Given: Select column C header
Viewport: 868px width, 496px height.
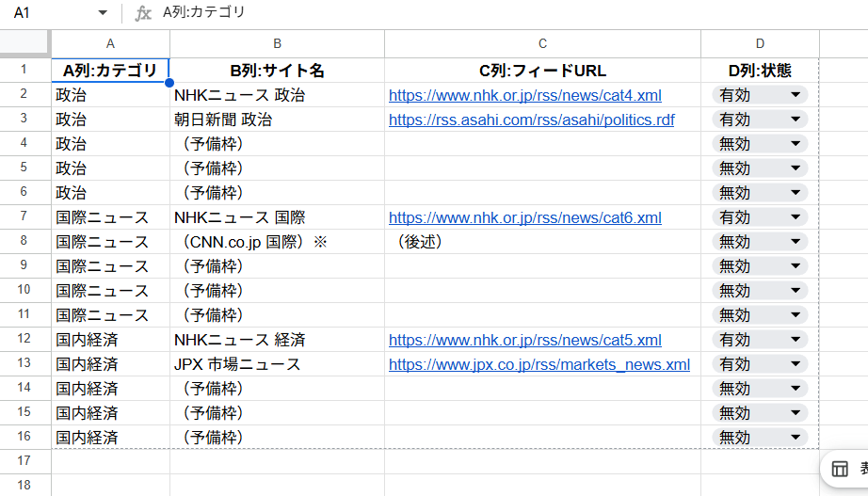Looking at the screenshot, I should (542, 43).
